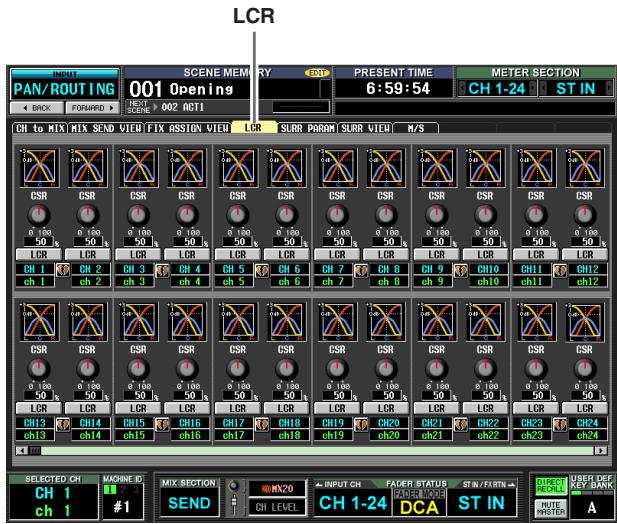Click the ch 7 name field
Screen dimensions: 617x524
pos(333,282)
